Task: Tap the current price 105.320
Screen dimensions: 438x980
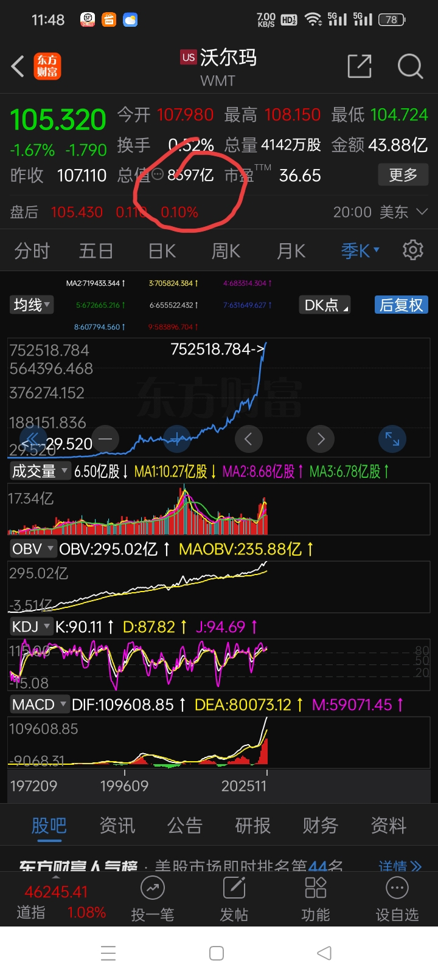Action: [x=58, y=120]
